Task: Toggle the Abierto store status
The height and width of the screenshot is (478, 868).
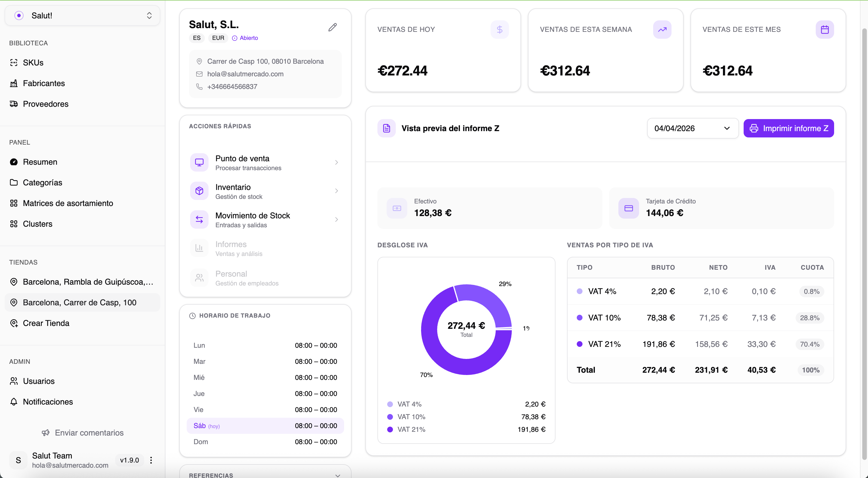Action: point(245,38)
